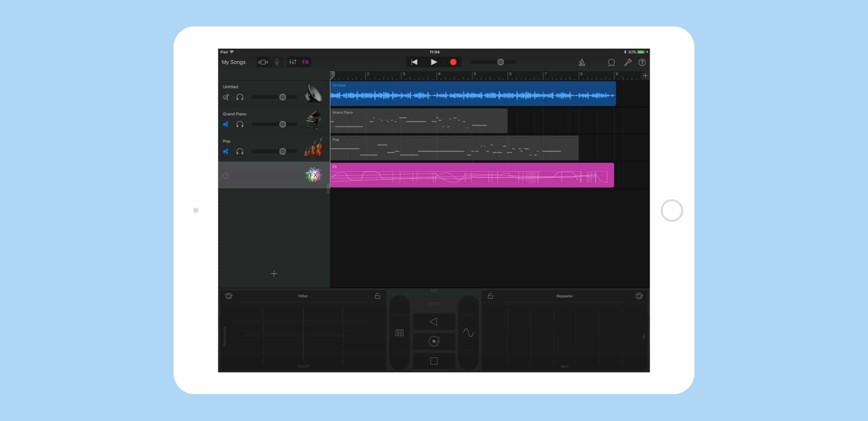The image size is (868, 421).
Task: Unlock the Filter pad
Action: [x=377, y=296]
